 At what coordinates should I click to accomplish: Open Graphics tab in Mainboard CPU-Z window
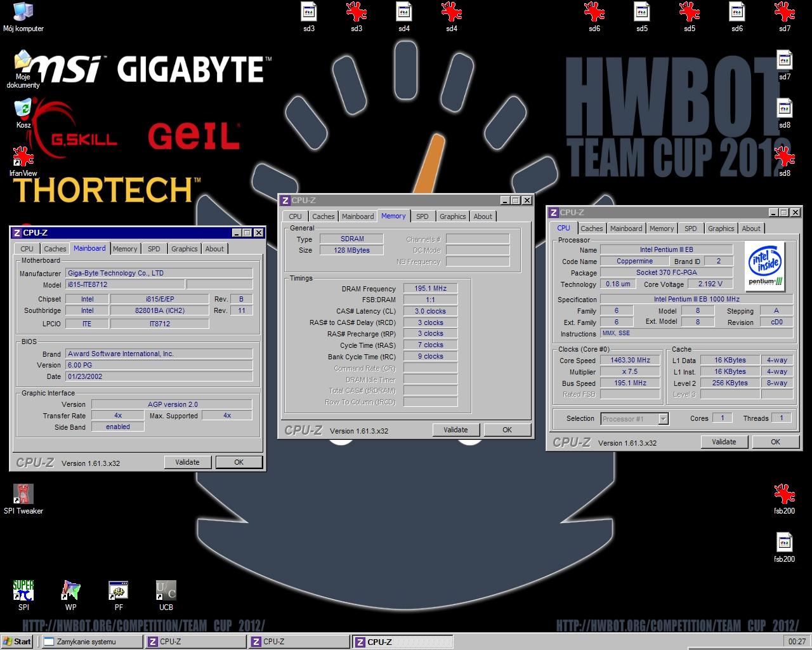point(185,249)
